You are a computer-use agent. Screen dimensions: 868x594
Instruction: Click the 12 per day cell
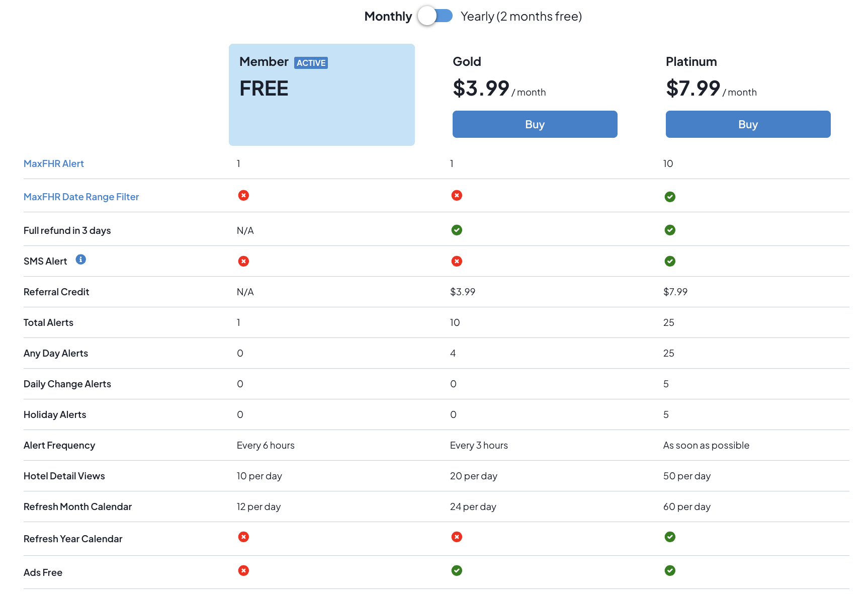coord(258,506)
